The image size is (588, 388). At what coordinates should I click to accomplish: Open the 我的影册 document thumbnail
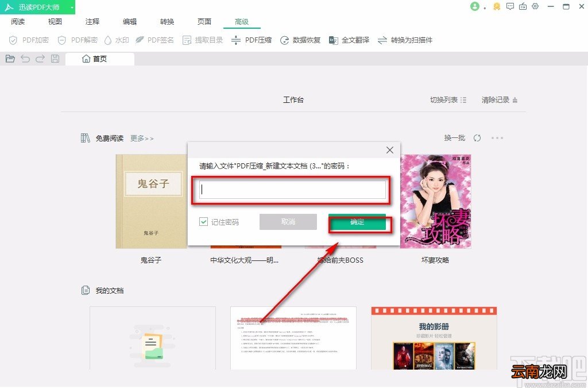tap(434, 338)
